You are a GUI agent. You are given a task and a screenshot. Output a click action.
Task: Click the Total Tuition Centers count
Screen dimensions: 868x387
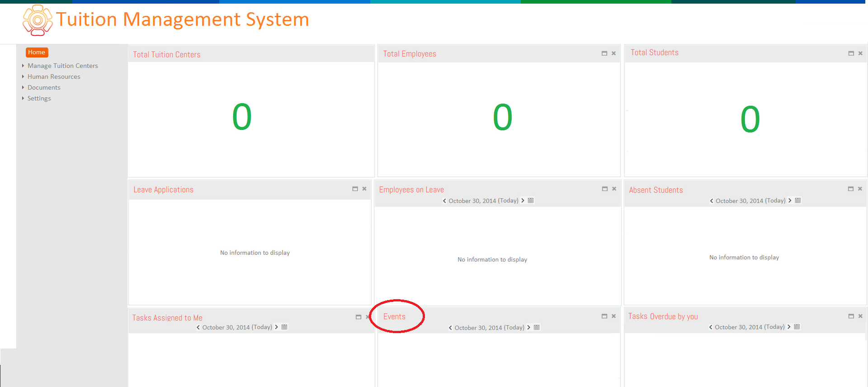[x=242, y=117]
